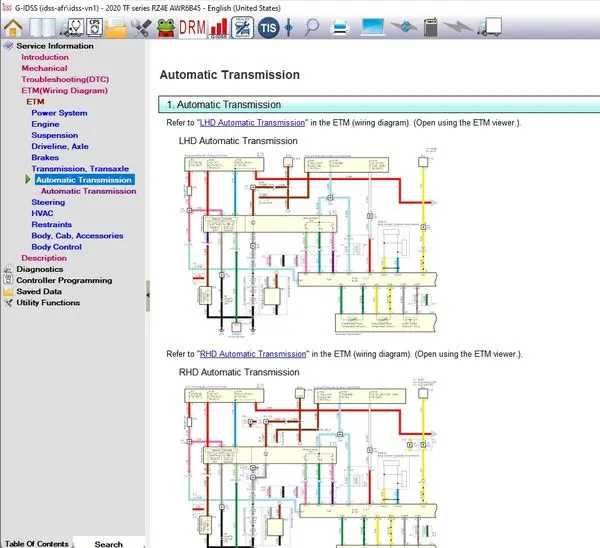Click the 'Automatic Transmission' page title
The image size is (600, 548).
click(230, 75)
